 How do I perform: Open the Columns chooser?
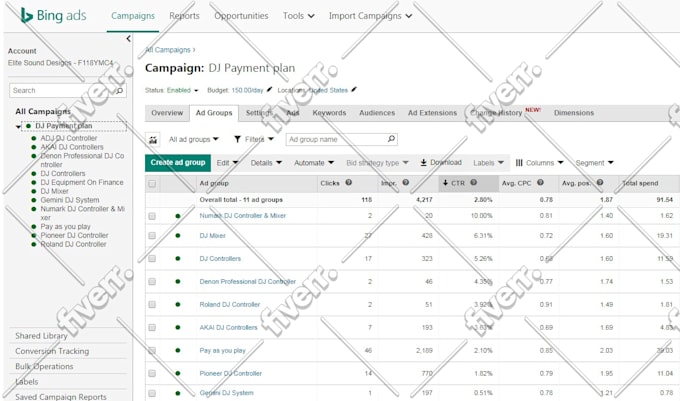click(539, 163)
